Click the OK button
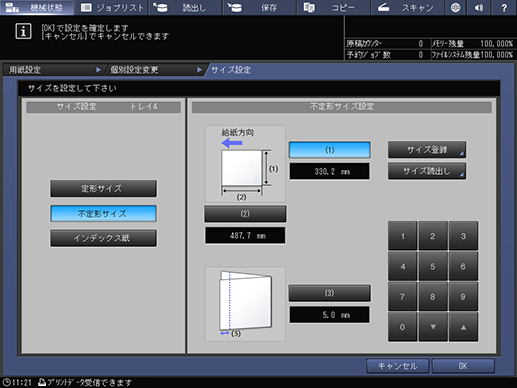Viewport: 517px width, 388px height. click(x=463, y=366)
